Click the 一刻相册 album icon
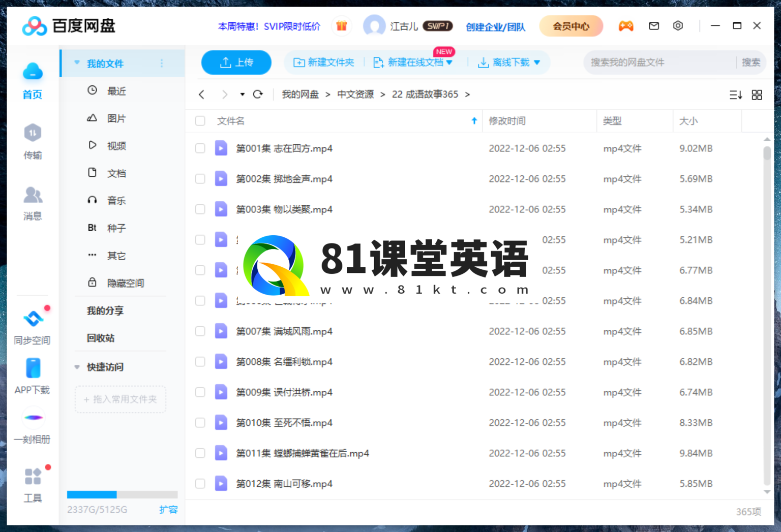Screen dimensions: 781x532 click(x=33, y=418)
